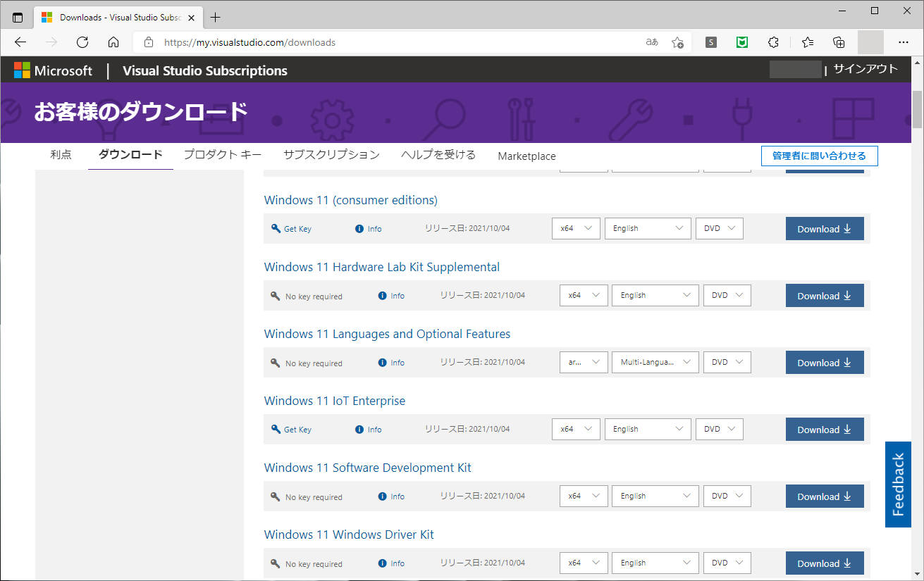Download Windows 11 IoT Enterprise
This screenshot has width=924, height=581.
[x=825, y=430]
